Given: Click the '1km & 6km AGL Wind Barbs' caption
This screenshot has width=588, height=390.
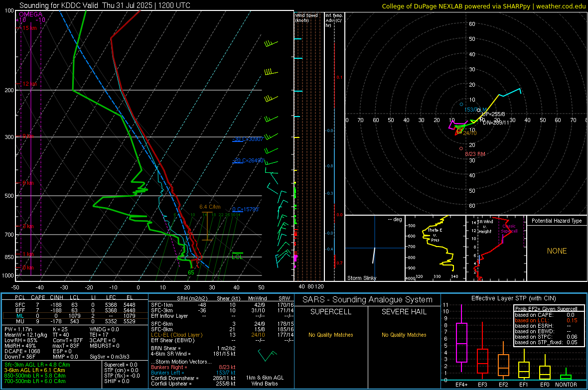Looking at the screenshot, I should point(265,381).
